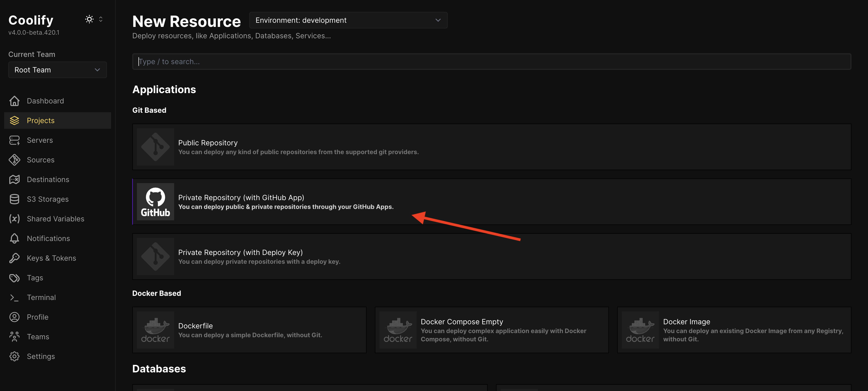The height and width of the screenshot is (391, 868).
Task: Open the theme switcher up-down chevron
Action: (101, 19)
